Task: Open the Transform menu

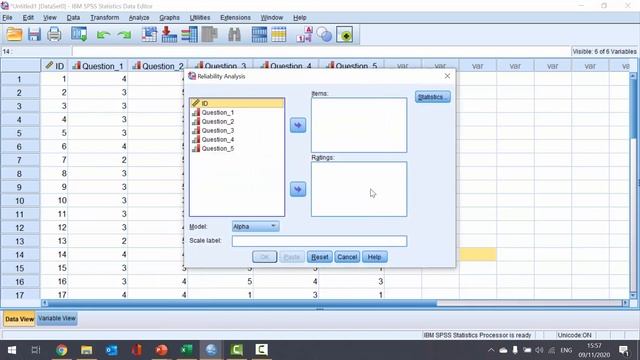Action: (x=104, y=18)
